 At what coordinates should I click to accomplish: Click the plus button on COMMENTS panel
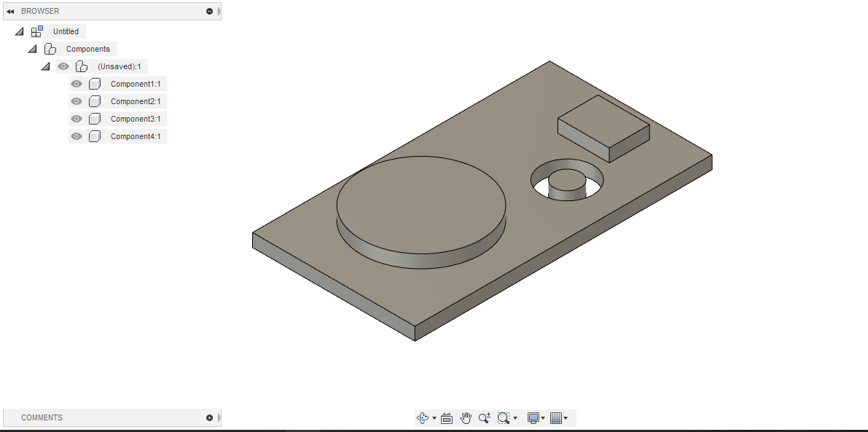pos(209,417)
